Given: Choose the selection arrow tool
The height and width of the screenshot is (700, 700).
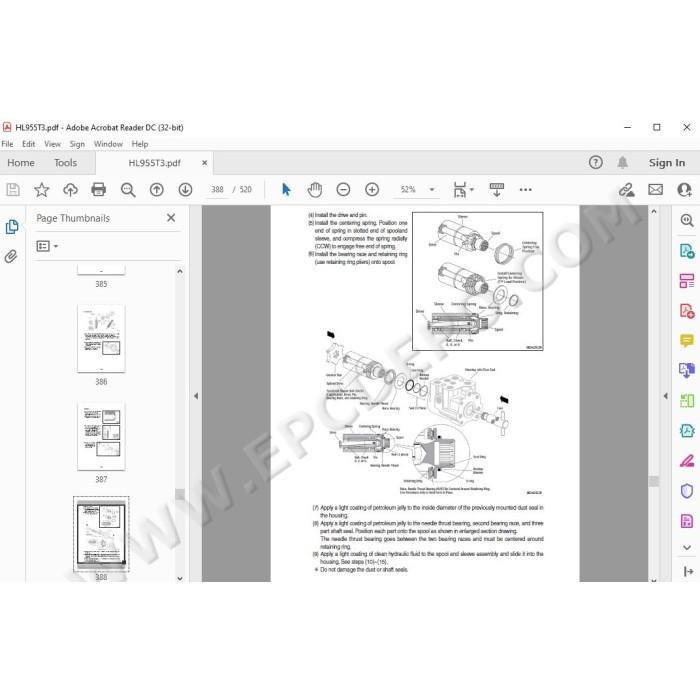Looking at the screenshot, I should [286, 190].
